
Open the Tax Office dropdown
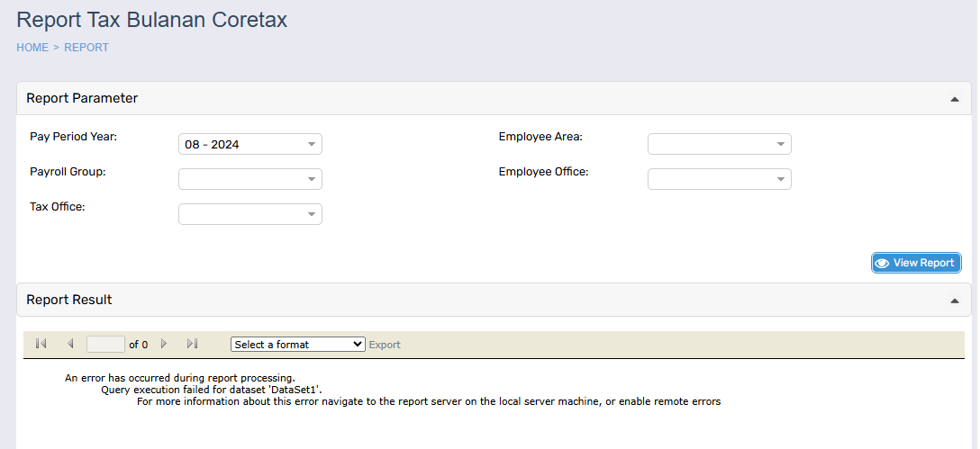[250, 214]
